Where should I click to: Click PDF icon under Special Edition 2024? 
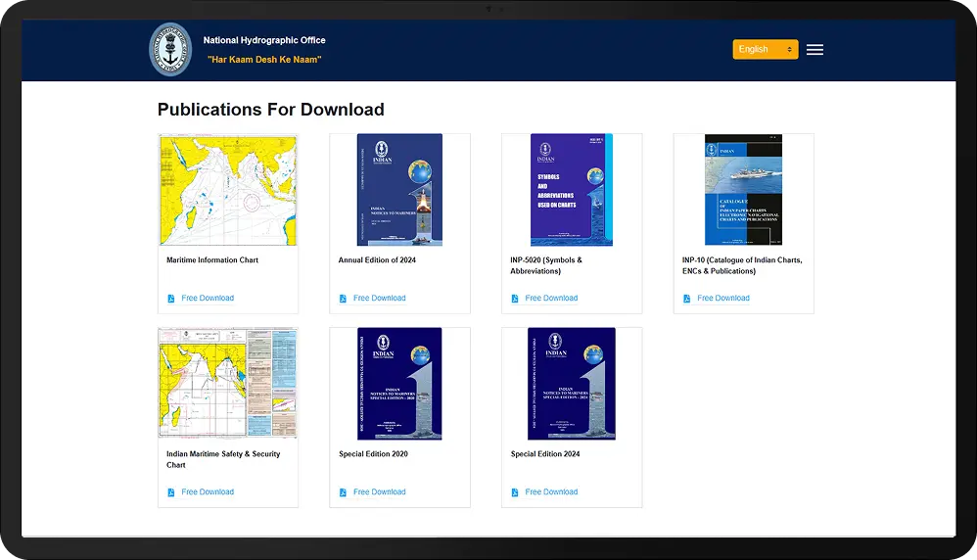[x=515, y=492]
